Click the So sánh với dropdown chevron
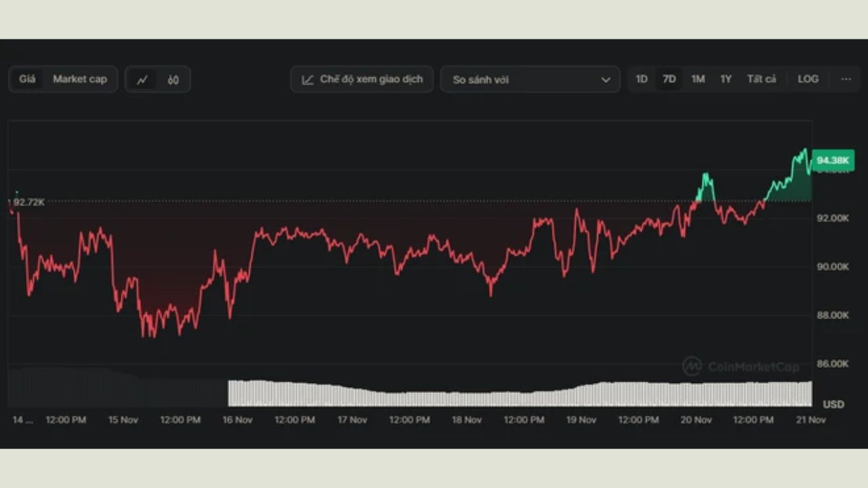The height and width of the screenshot is (488, 868). tap(606, 80)
